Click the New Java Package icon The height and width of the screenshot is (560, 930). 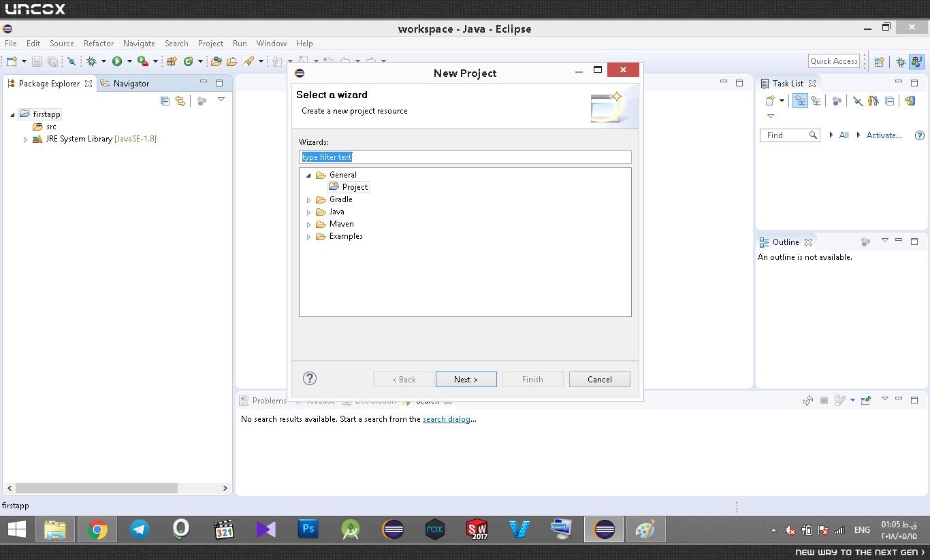[x=172, y=61]
